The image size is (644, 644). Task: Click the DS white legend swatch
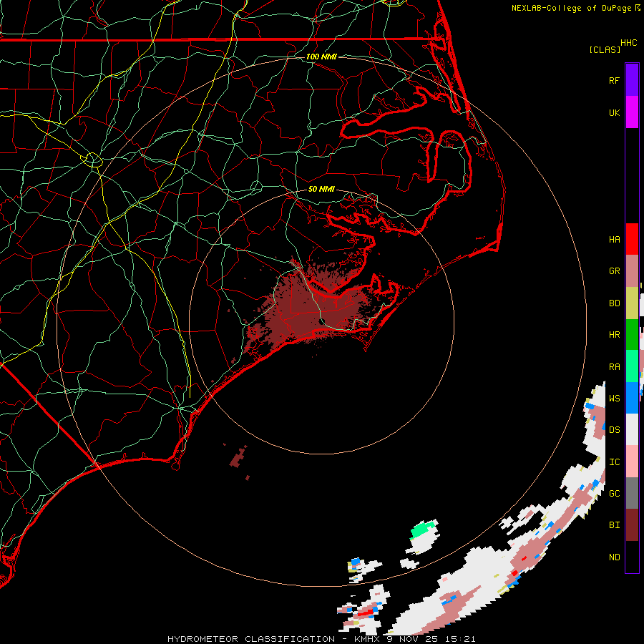tap(632, 429)
